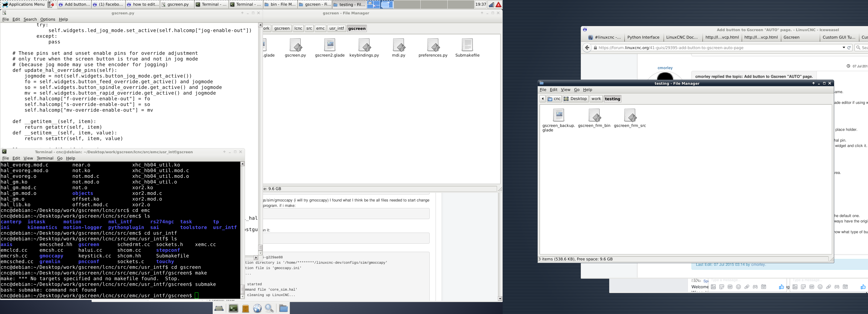Open the Applications Menu
Image resolution: width=868 pixels, height=314 pixels.
point(23,4)
